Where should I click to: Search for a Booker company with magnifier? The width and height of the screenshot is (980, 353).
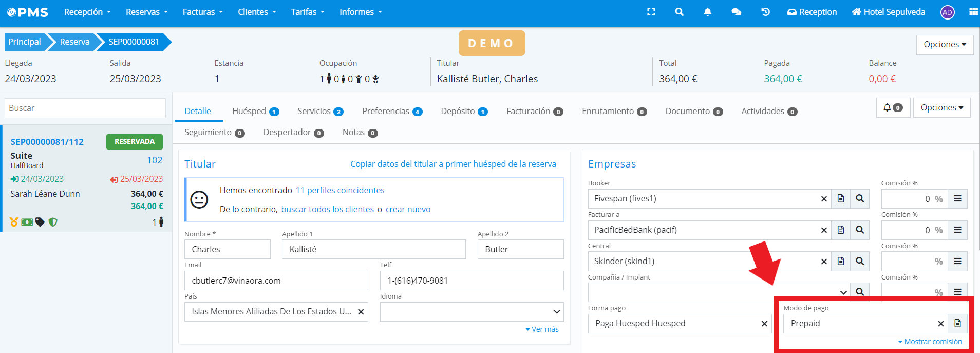point(859,199)
